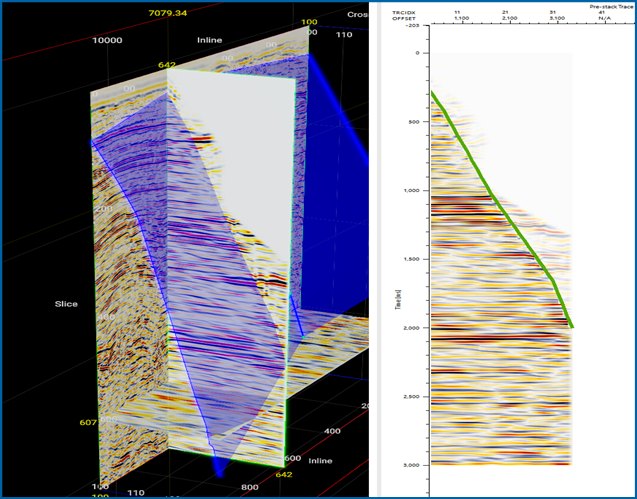Click the 1,100 offset value

click(x=462, y=19)
